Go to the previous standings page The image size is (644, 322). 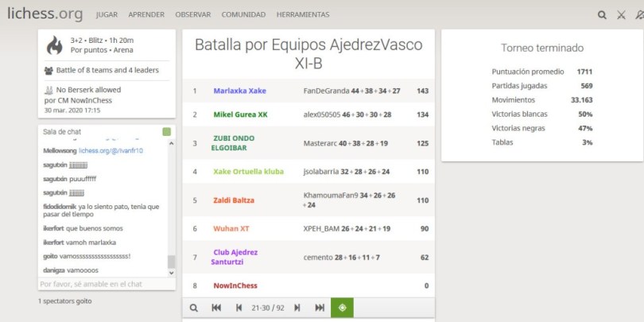click(x=239, y=308)
